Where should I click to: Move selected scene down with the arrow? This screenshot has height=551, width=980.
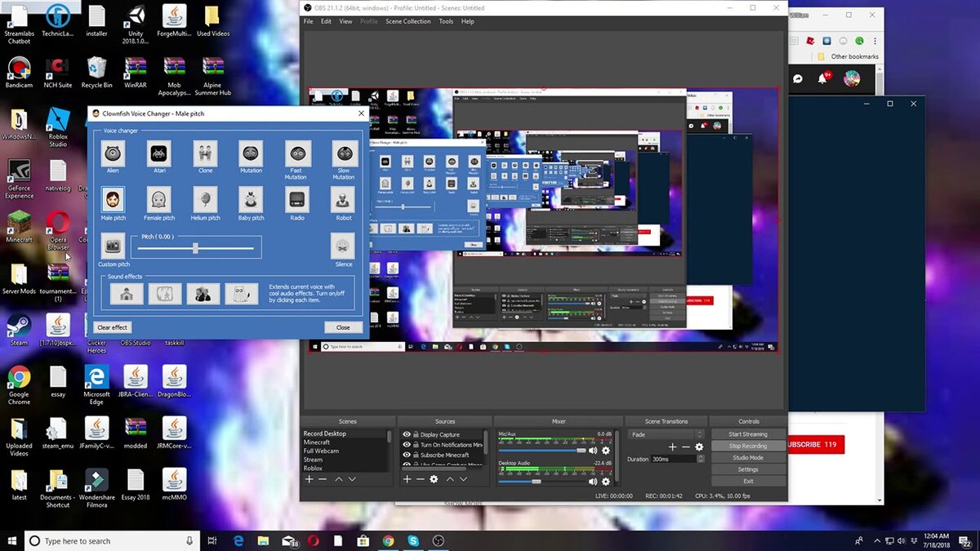352,479
